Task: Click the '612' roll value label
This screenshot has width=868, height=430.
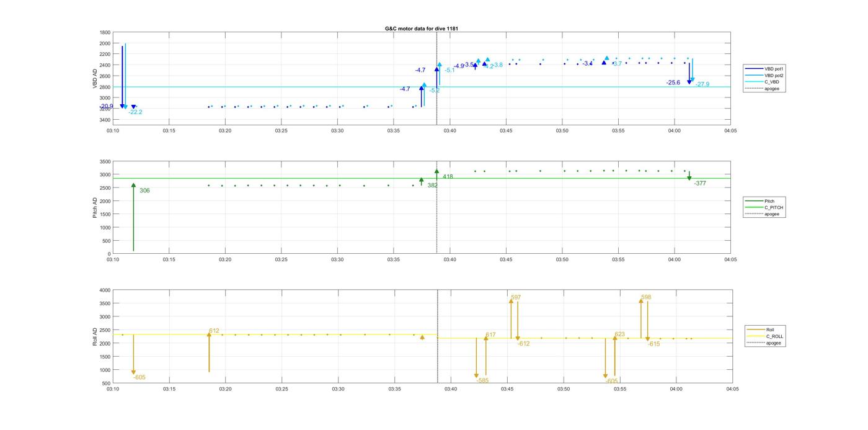Action: pyautogui.click(x=214, y=331)
